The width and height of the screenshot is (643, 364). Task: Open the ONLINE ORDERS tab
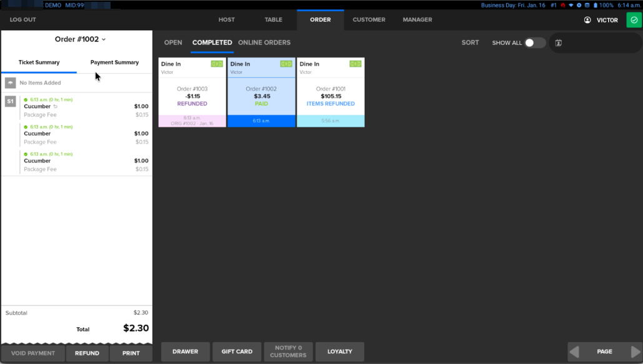[x=264, y=43]
